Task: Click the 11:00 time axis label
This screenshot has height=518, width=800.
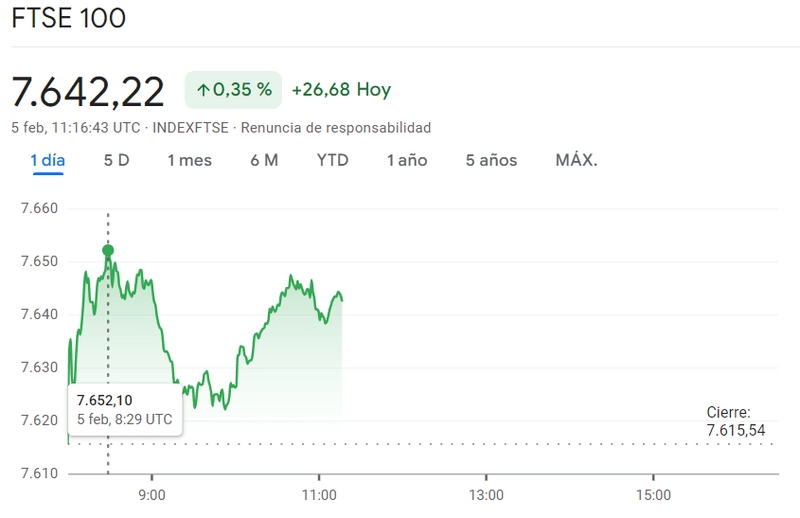Action: coord(319,494)
